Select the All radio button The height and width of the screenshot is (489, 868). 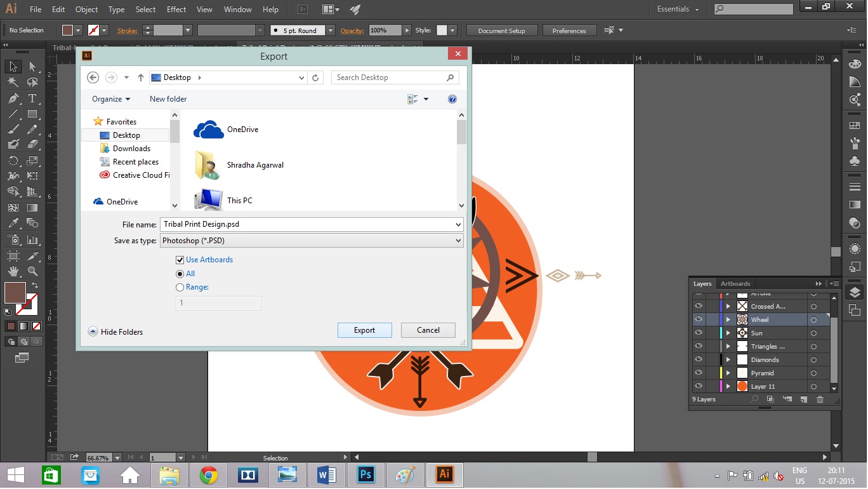[x=180, y=274]
